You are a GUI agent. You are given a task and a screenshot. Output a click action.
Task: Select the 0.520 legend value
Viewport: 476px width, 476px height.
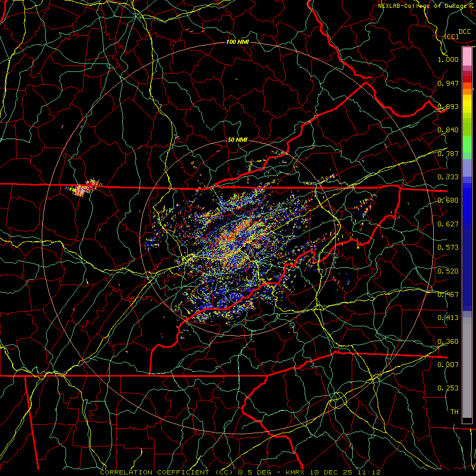coord(448,271)
